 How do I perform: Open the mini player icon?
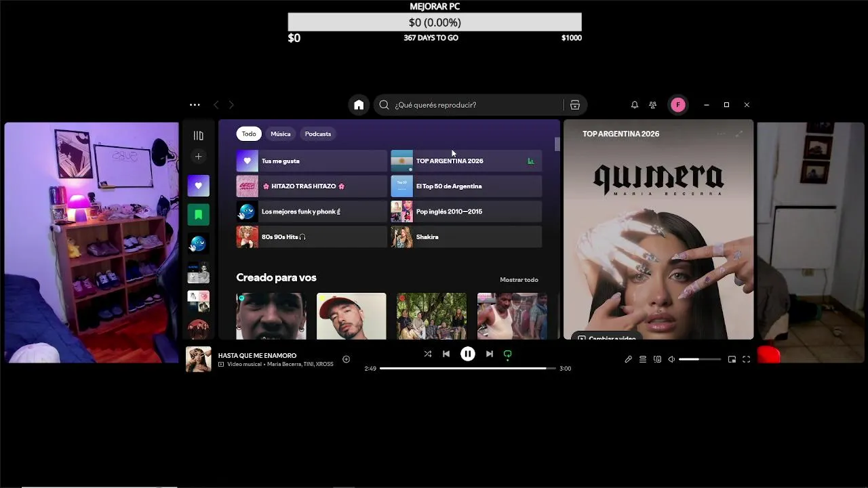(732, 359)
